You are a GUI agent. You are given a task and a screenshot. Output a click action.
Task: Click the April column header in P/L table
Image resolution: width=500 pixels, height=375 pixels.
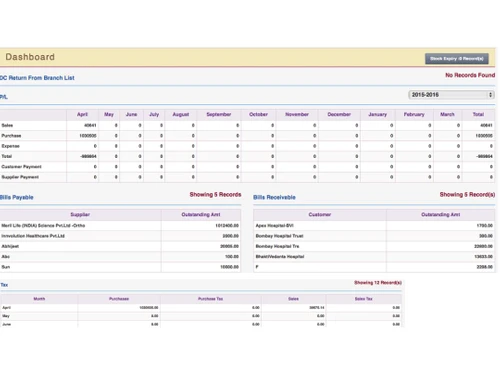coord(82,114)
